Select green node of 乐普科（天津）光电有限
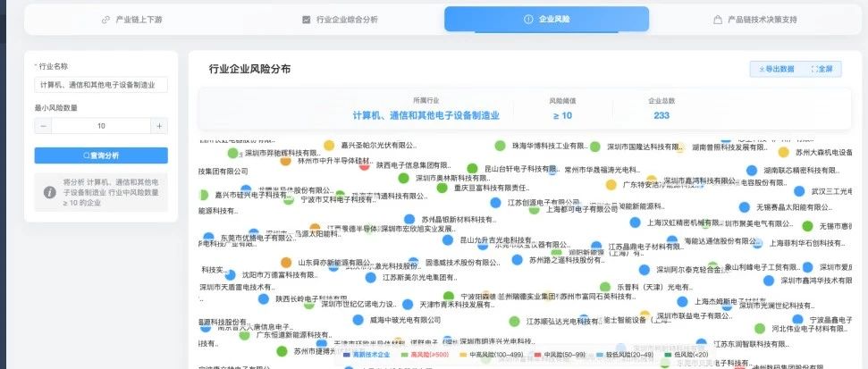 (x=605, y=287)
